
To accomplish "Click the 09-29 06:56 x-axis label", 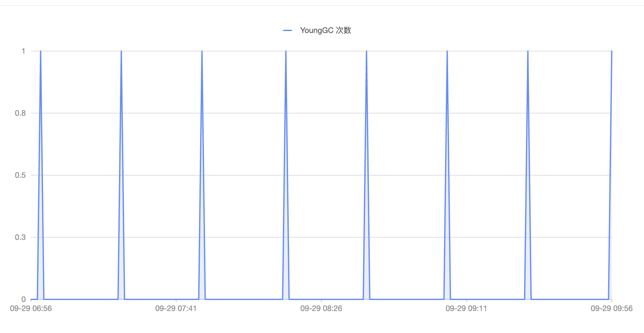I will click(x=31, y=308).
